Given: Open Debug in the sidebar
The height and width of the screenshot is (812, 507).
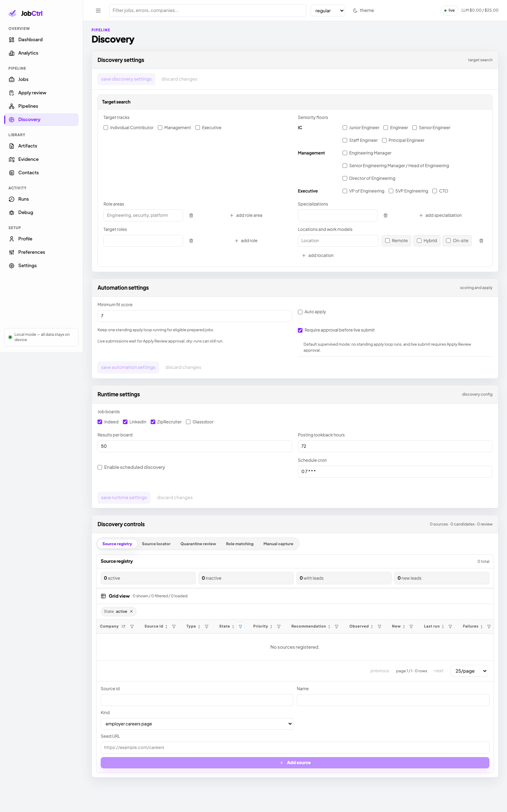Looking at the screenshot, I should pos(41,213).
